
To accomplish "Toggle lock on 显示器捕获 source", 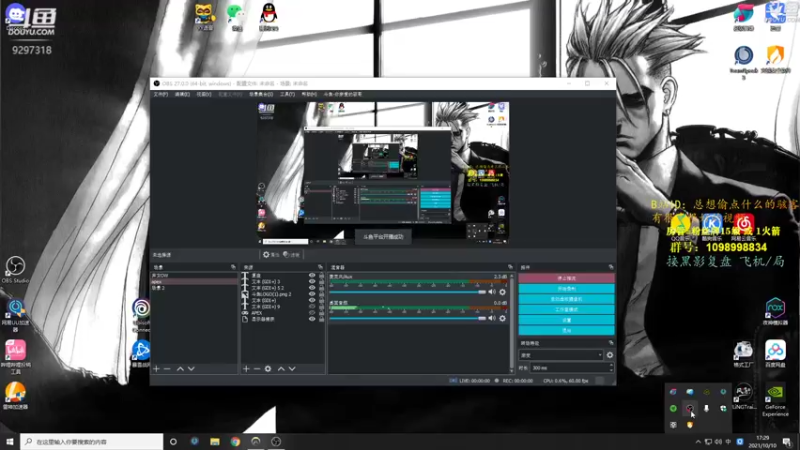I will [x=321, y=319].
